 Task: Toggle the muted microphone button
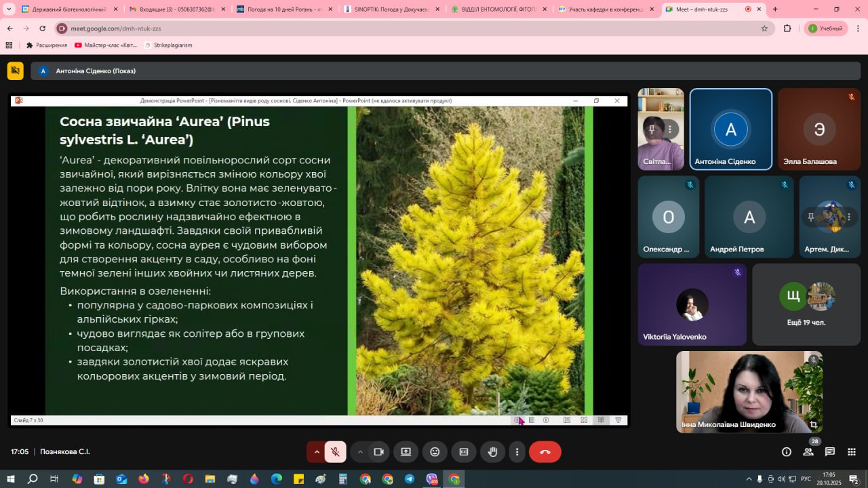click(x=335, y=452)
